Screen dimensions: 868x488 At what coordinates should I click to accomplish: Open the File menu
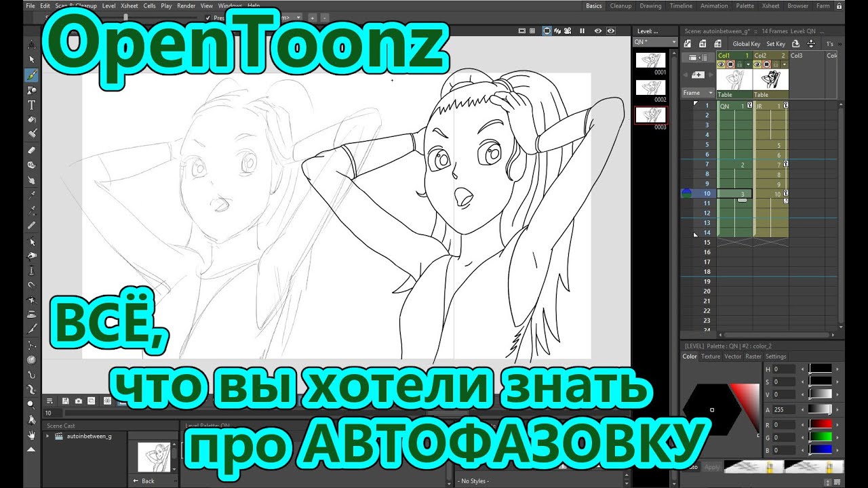[31, 5]
